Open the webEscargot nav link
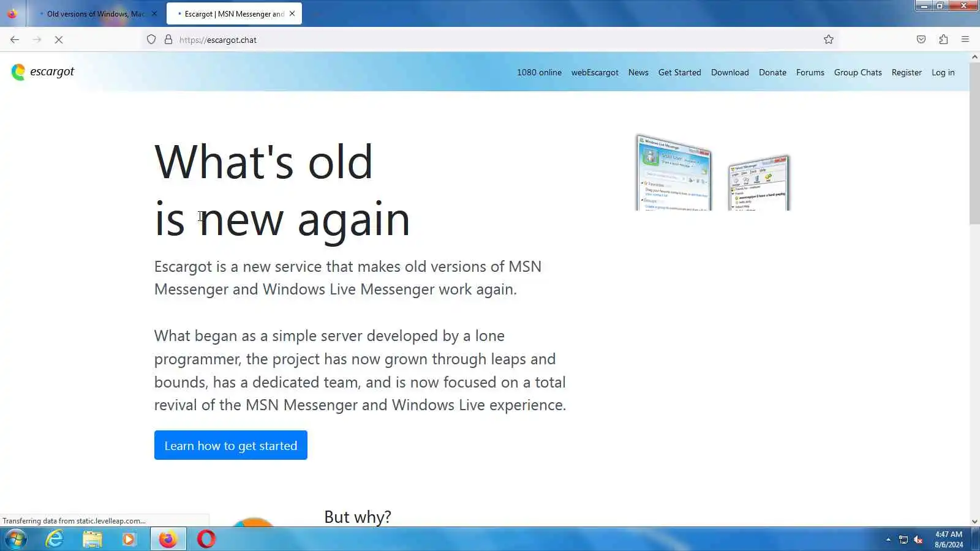This screenshot has height=551, width=980. tap(595, 72)
